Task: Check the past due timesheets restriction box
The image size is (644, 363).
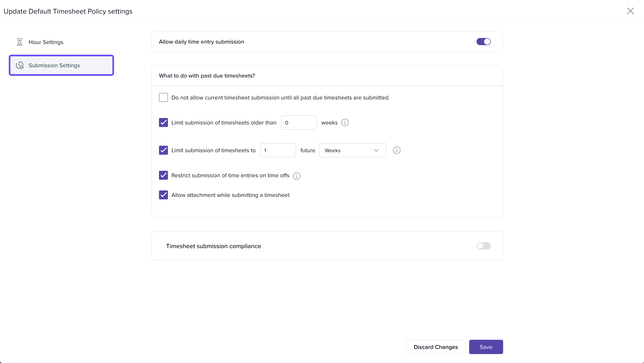Action: click(163, 97)
